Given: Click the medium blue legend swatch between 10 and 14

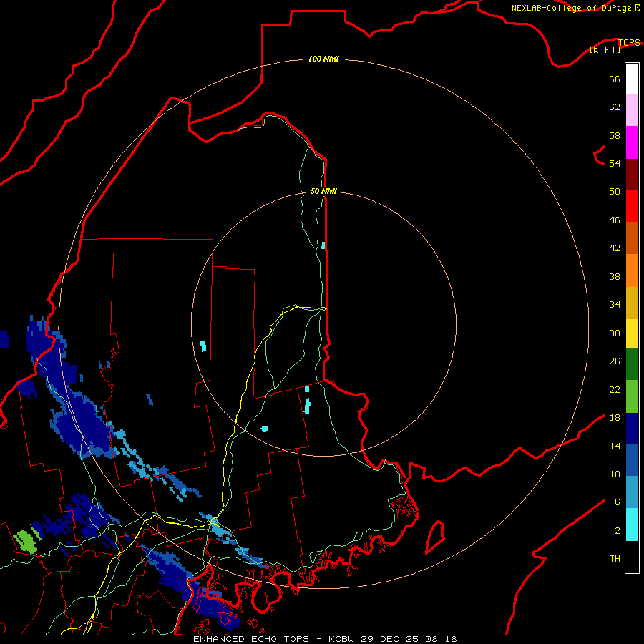Looking at the screenshot, I should [x=632, y=460].
